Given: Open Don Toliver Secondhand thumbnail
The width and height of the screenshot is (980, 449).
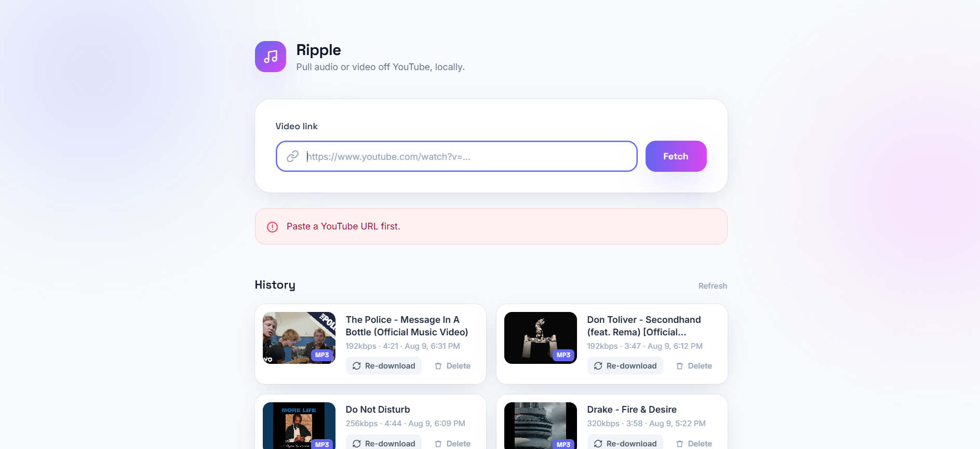Looking at the screenshot, I should [541, 338].
